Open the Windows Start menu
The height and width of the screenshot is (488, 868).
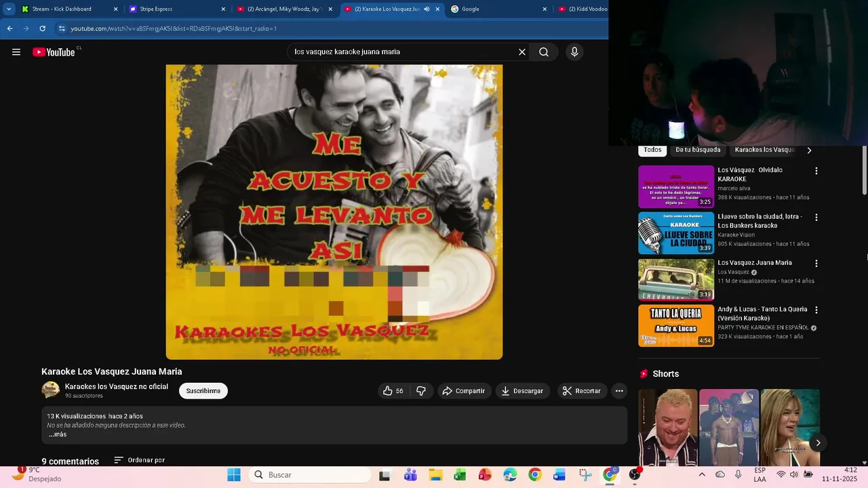tap(234, 475)
